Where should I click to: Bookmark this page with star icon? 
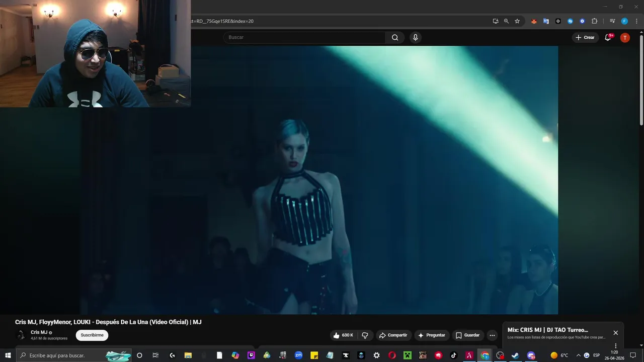click(x=517, y=21)
